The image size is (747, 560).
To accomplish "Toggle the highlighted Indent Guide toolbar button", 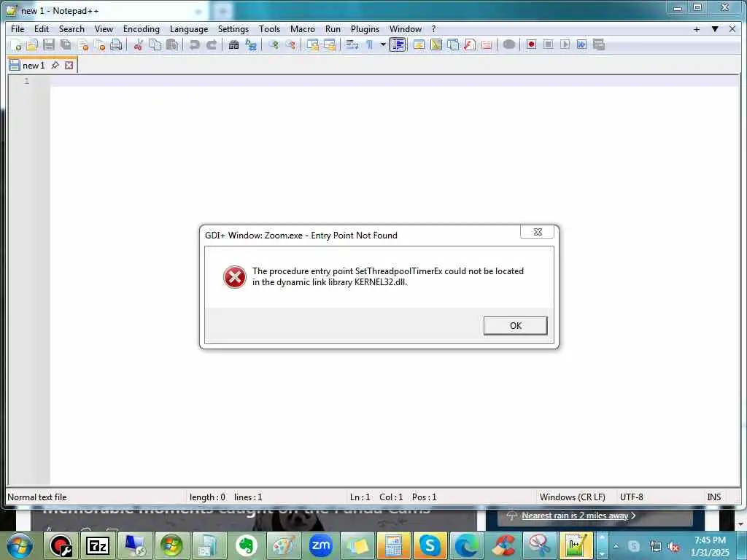I will click(x=398, y=44).
